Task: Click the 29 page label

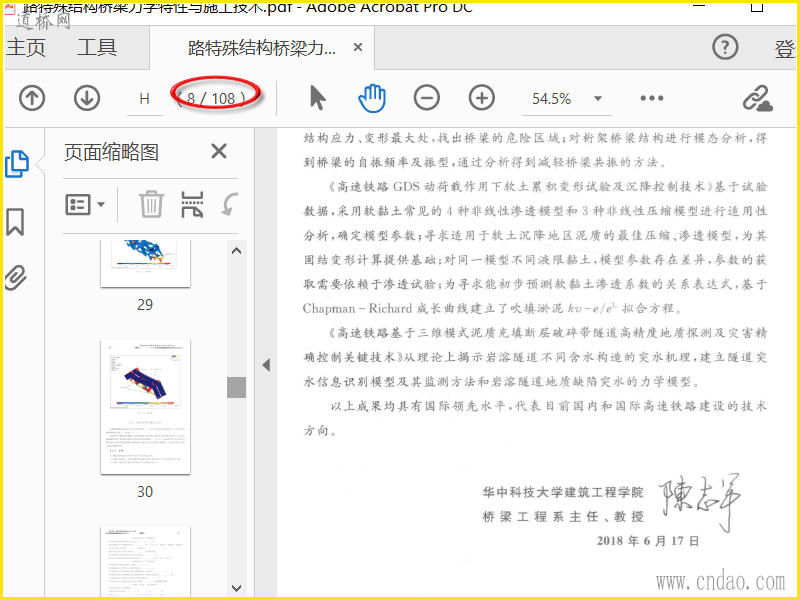Action: click(x=145, y=305)
